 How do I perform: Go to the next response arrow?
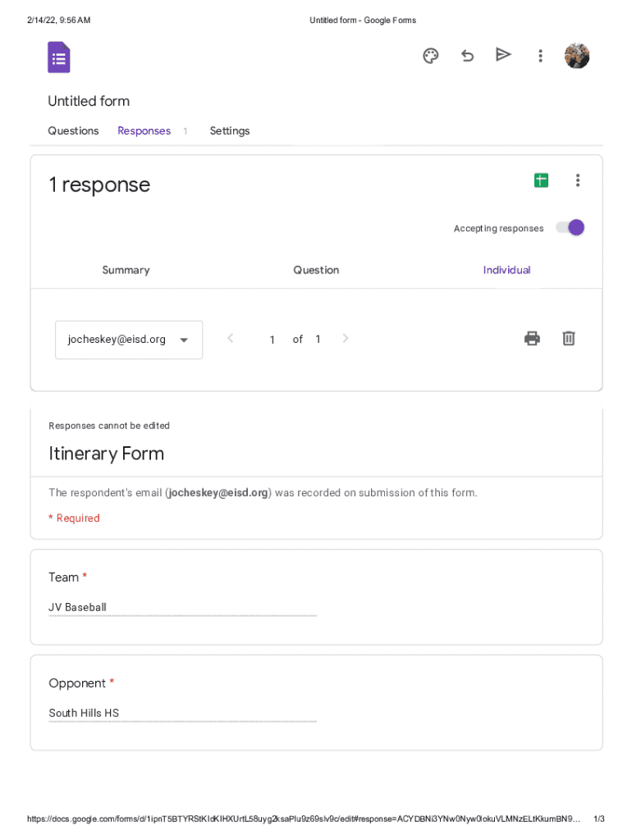[x=346, y=338]
